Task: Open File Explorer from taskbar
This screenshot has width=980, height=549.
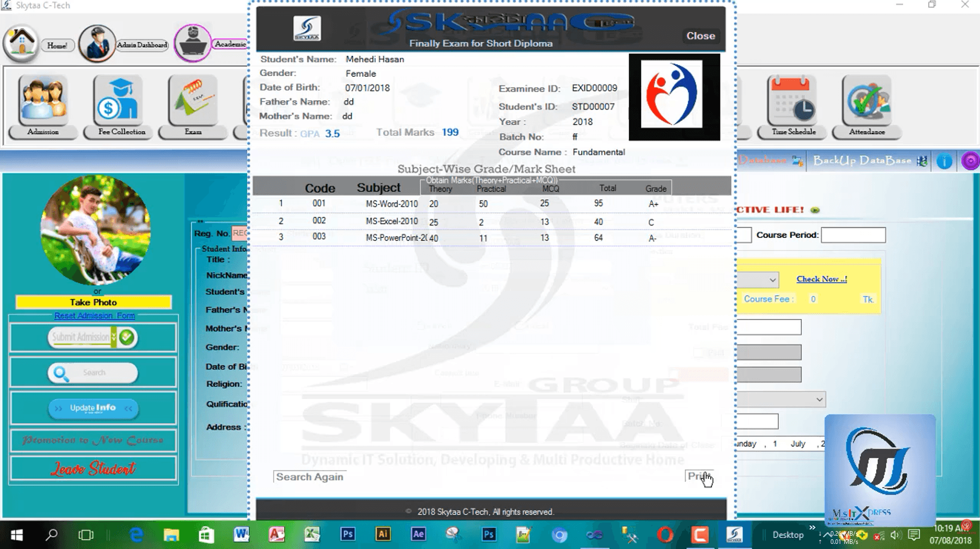Action: (x=171, y=535)
